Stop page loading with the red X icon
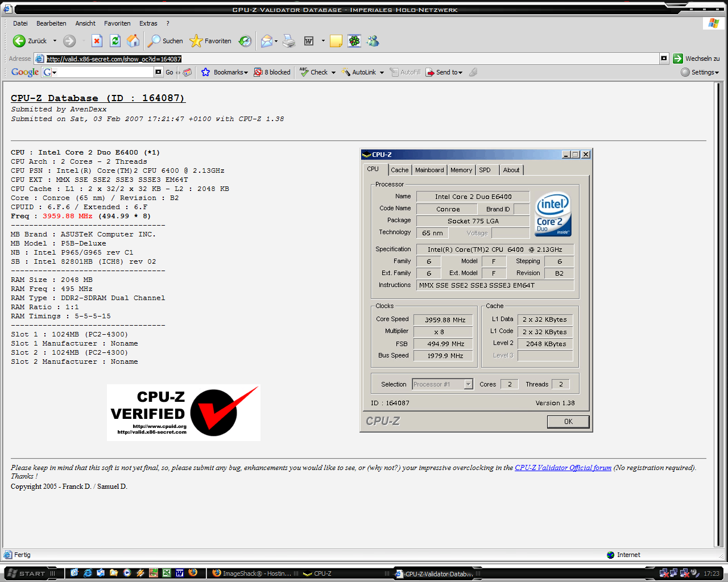 pyautogui.click(x=97, y=41)
